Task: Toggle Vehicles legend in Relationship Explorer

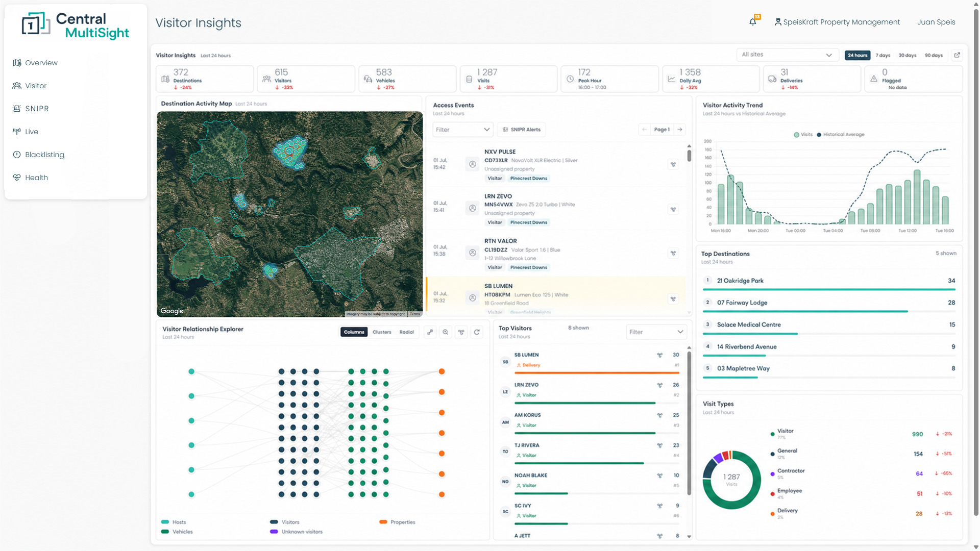Action: coord(177,532)
